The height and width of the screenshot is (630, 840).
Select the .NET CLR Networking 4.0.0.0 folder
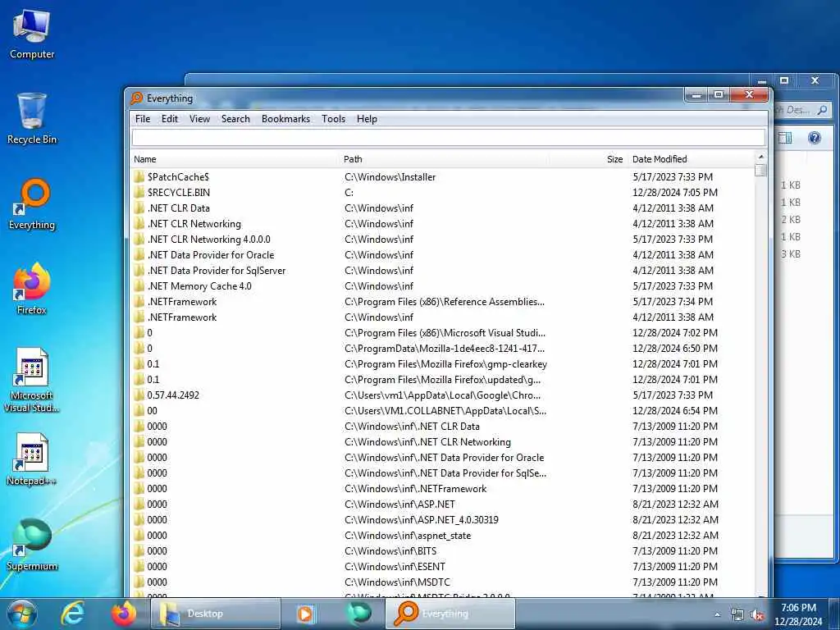point(209,240)
